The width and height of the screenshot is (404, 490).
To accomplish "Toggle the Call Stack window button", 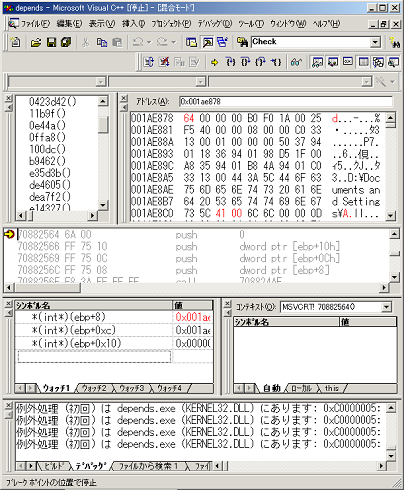I will click(378, 62).
